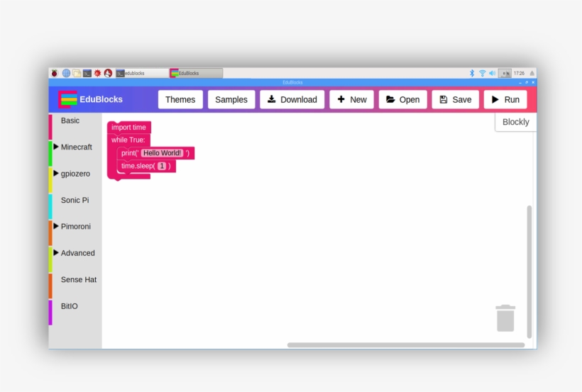This screenshot has height=392, width=582.
Task: Open the volume control icon
Action: point(492,73)
